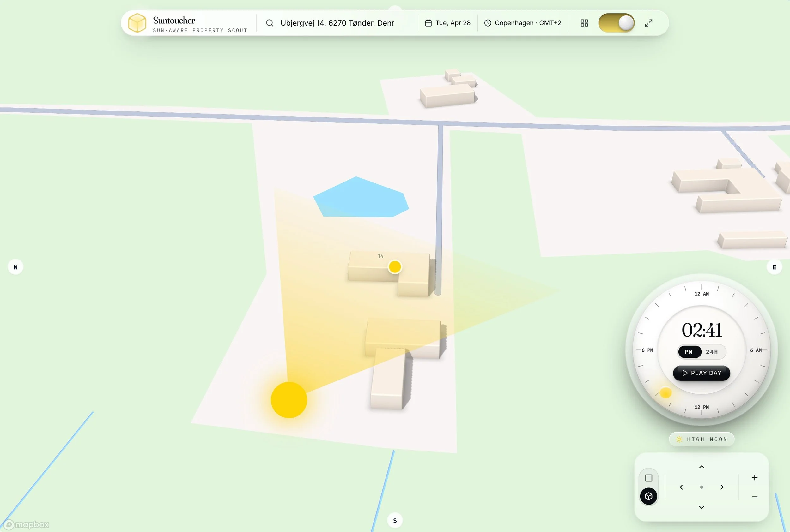Click the fullscreen expand arrows icon

[x=648, y=23]
